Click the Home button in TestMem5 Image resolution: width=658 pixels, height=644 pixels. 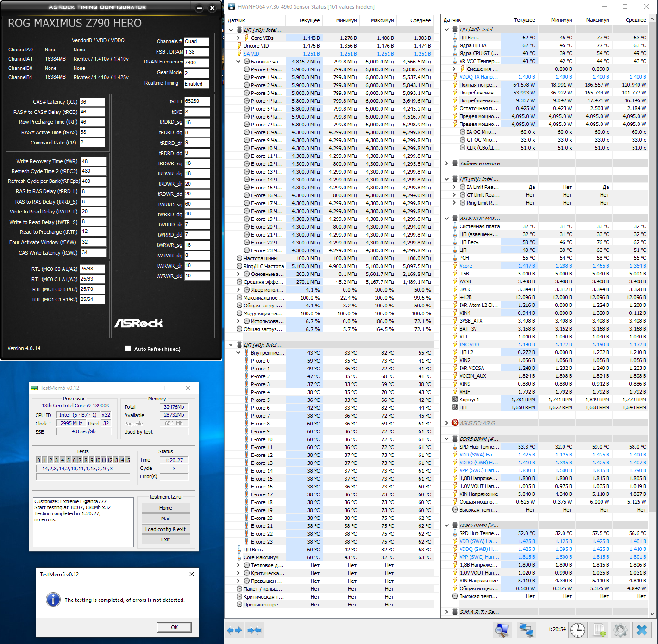(166, 508)
